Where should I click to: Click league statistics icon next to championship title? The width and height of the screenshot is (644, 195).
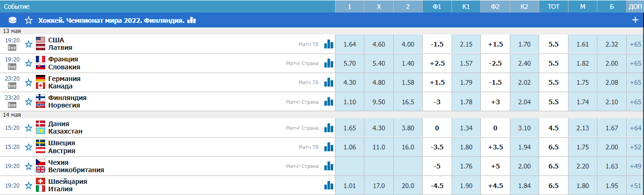pyautogui.click(x=192, y=20)
